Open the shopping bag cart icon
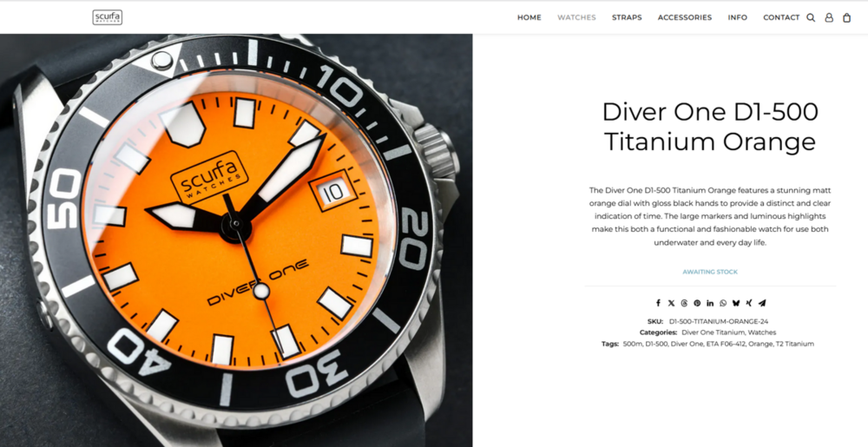 [846, 17]
